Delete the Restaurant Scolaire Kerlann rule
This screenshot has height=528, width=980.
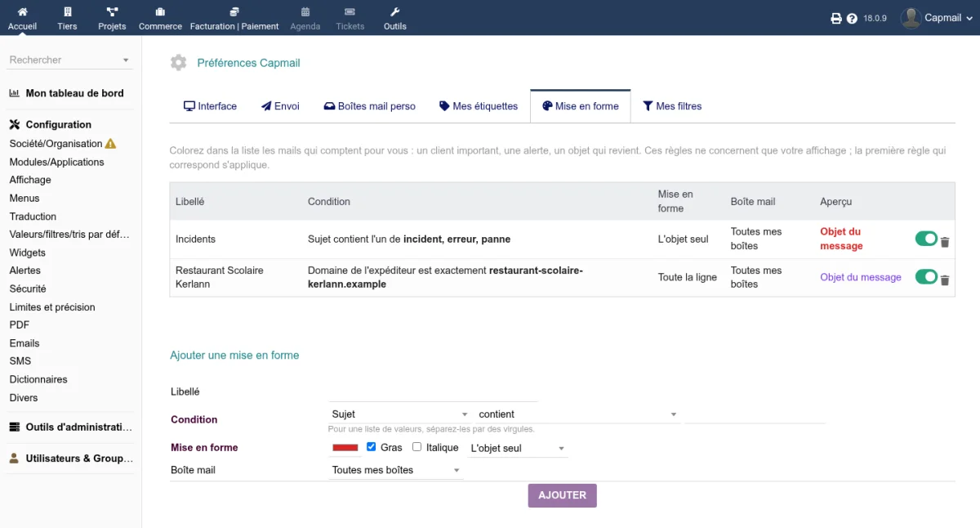click(x=945, y=280)
